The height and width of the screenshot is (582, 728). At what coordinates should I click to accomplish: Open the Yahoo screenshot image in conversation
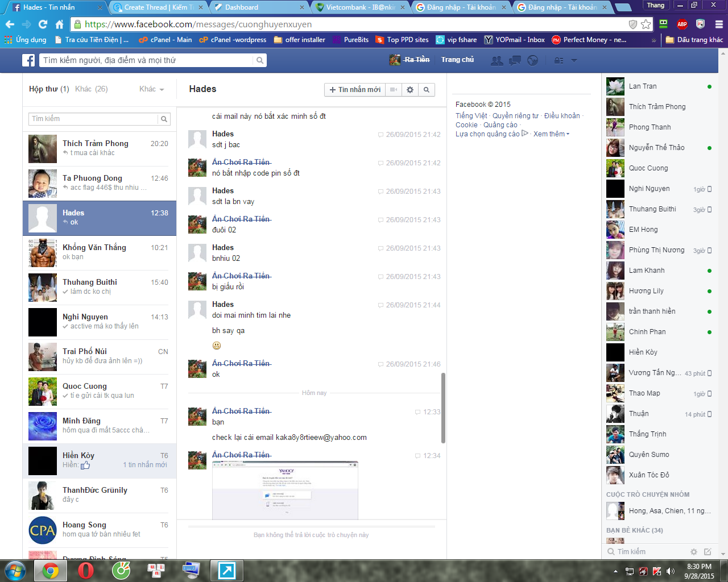285,490
